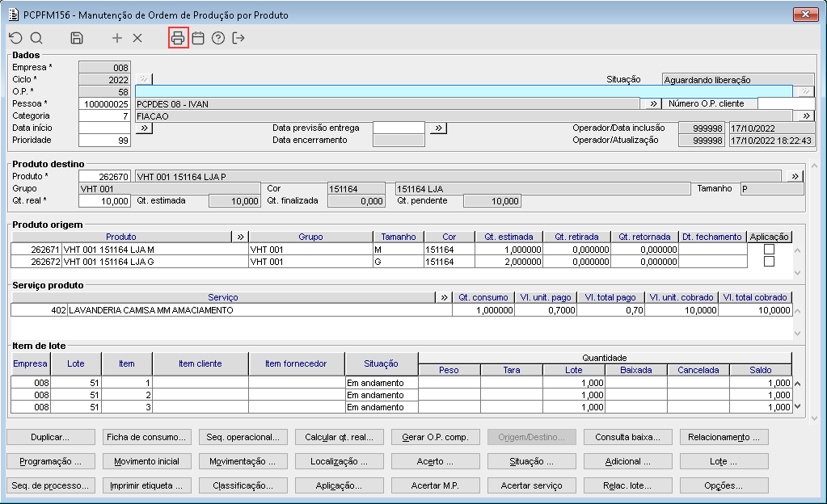Open the calendar toolbar icon
This screenshot has width=827, height=504.
[198, 38]
